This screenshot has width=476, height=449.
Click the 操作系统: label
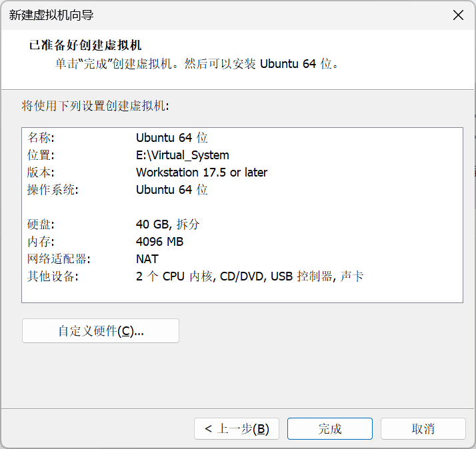click(53, 190)
